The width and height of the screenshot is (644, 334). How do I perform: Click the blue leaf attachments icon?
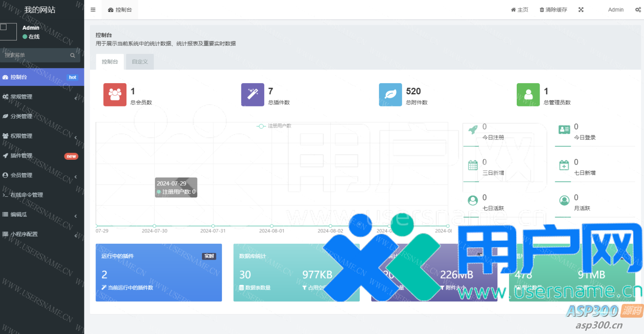pos(390,95)
